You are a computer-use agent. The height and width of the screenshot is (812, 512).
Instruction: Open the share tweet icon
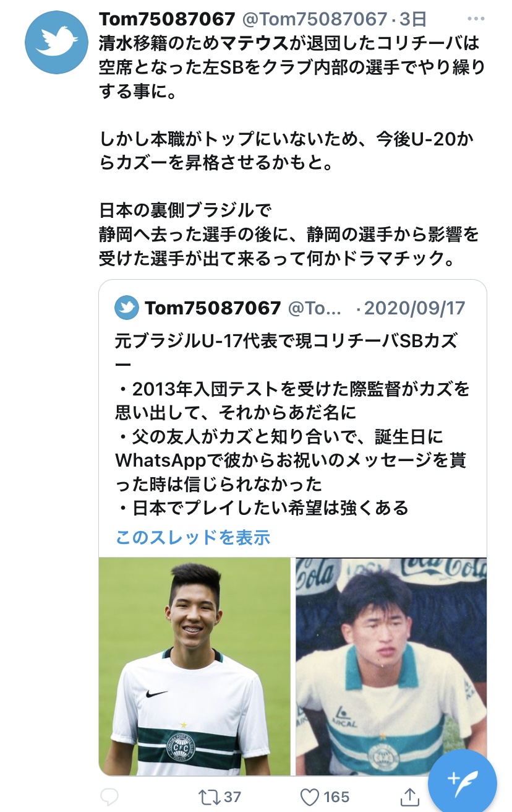tap(411, 796)
